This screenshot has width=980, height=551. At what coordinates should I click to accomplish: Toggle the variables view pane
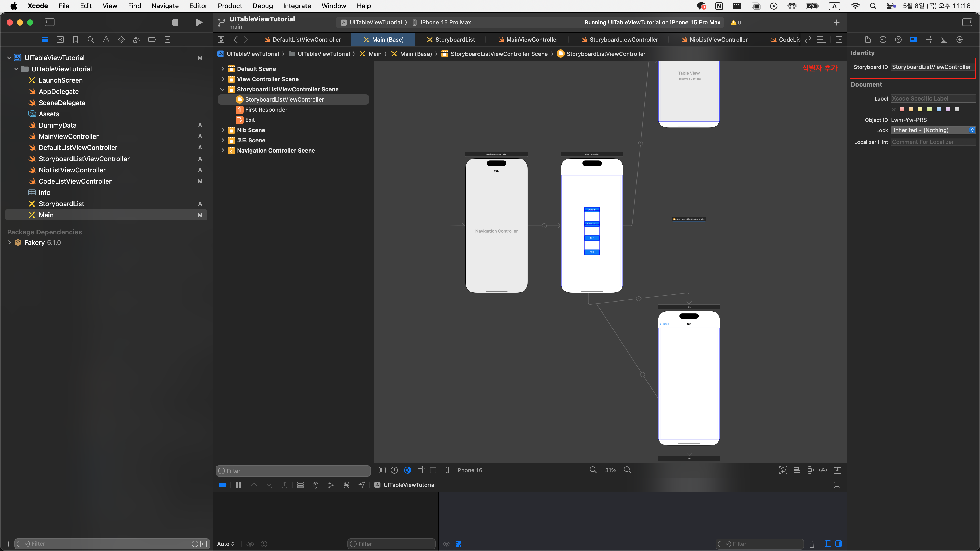[828, 544]
